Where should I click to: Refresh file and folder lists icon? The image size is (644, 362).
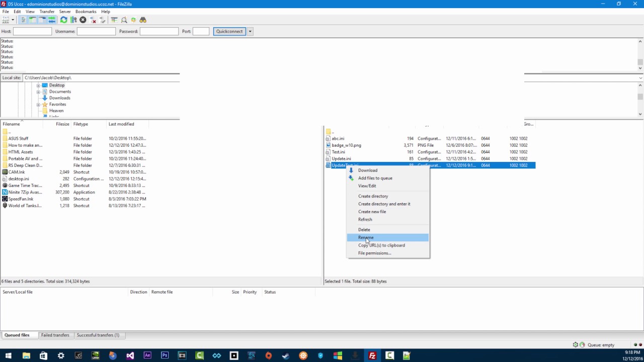[x=63, y=20]
